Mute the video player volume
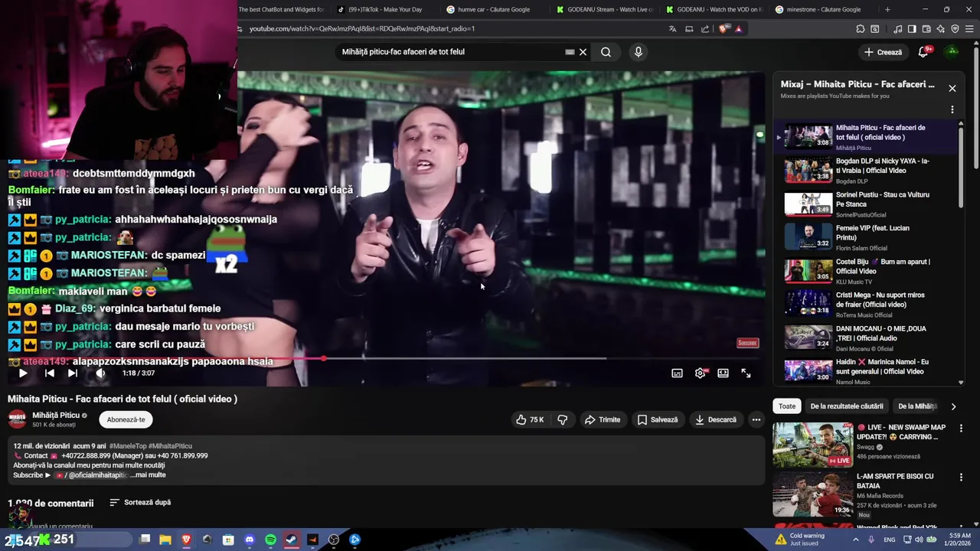The image size is (980, 551). coord(100,373)
